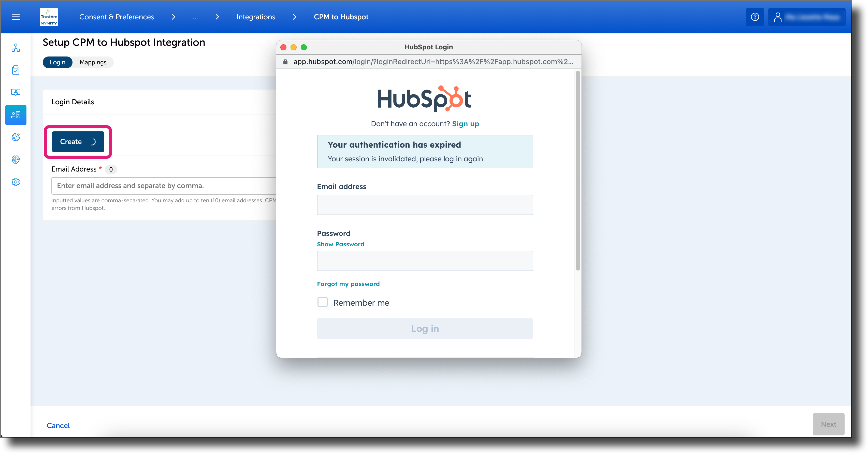Open the workflow hierarchy sidebar icon
Viewport: 868px width, 454px height.
point(16,48)
